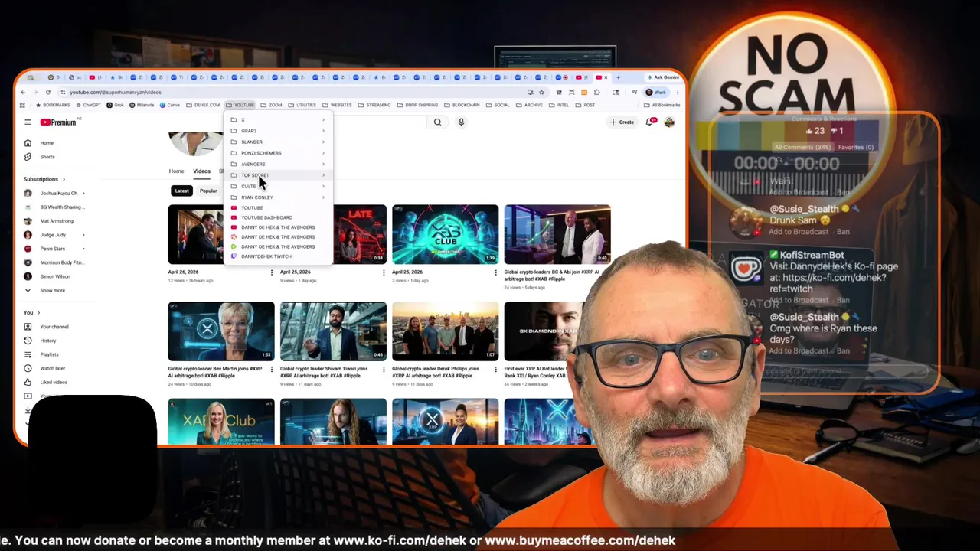Open Derek Phillips video thumbnail
The width and height of the screenshot is (980, 551).
point(445,331)
